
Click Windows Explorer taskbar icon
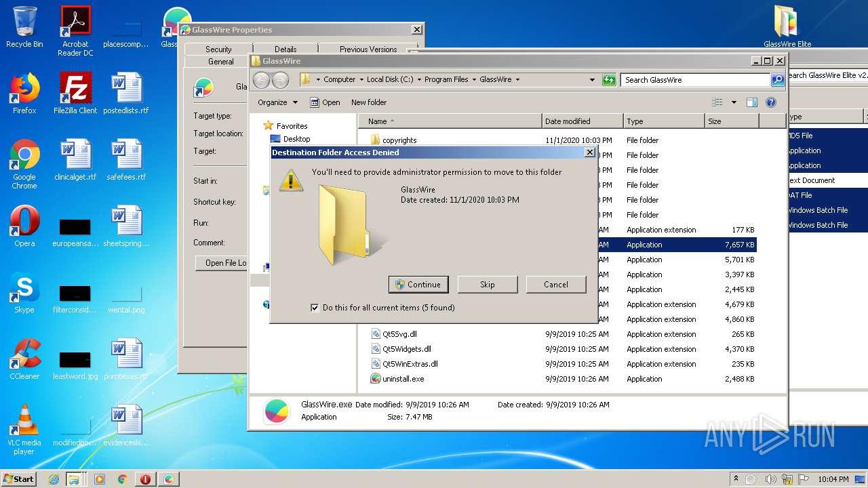click(x=74, y=479)
